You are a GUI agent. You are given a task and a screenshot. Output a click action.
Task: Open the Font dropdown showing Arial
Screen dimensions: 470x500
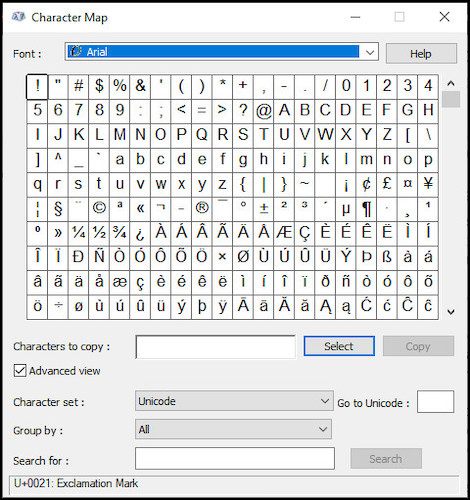click(x=222, y=52)
